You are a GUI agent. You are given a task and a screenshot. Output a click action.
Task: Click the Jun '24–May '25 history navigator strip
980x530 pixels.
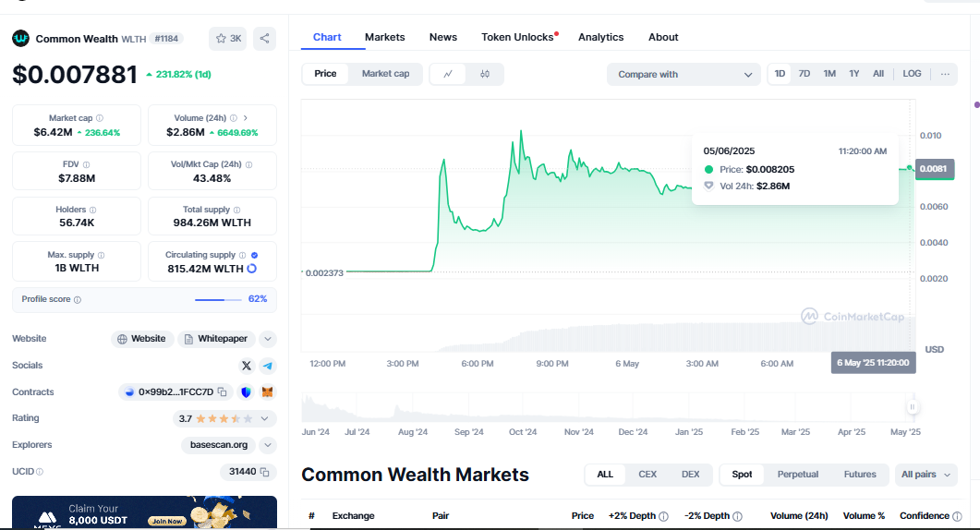coord(609,407)
